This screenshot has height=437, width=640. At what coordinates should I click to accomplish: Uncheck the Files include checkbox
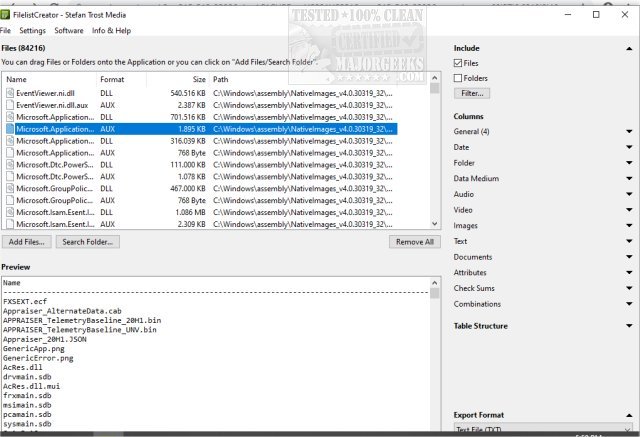(x=458, y=63)
